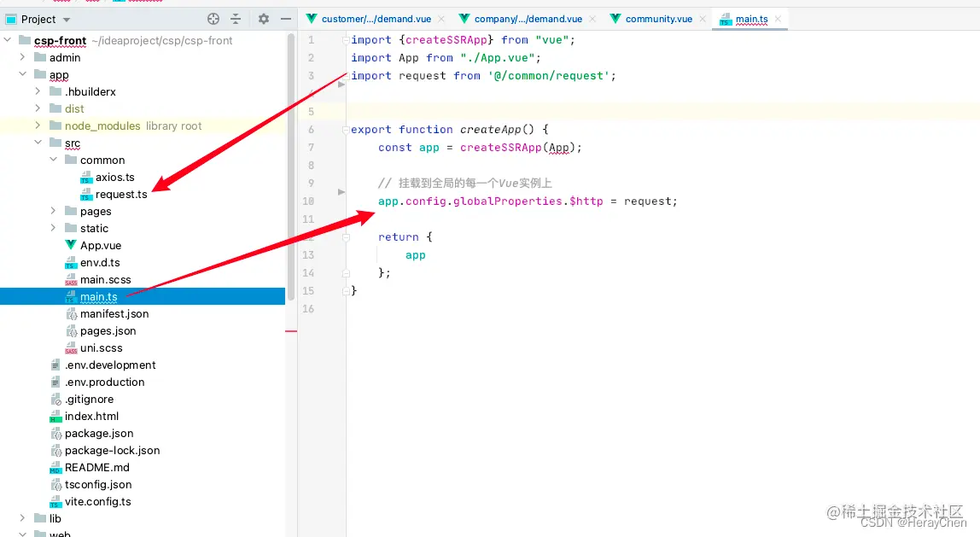980x537 pixels.
Task: Select package-lock.json file
Action: [x=113, y=450]
